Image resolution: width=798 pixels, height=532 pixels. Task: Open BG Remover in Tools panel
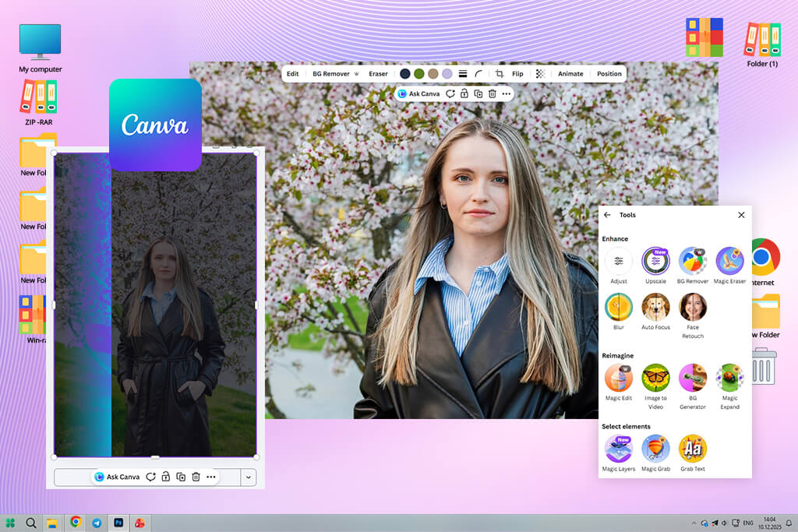tap(693, 261)
